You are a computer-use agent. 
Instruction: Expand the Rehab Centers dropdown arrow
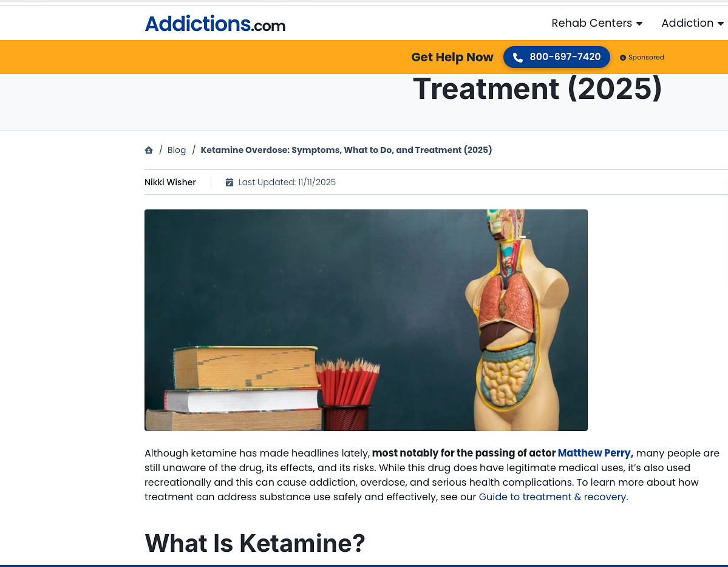[x=639, y=24]
